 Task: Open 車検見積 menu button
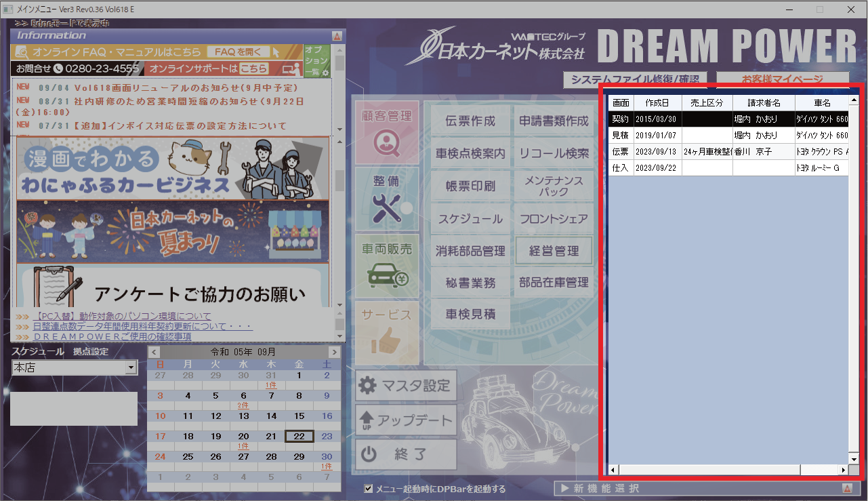click(470, 315)
